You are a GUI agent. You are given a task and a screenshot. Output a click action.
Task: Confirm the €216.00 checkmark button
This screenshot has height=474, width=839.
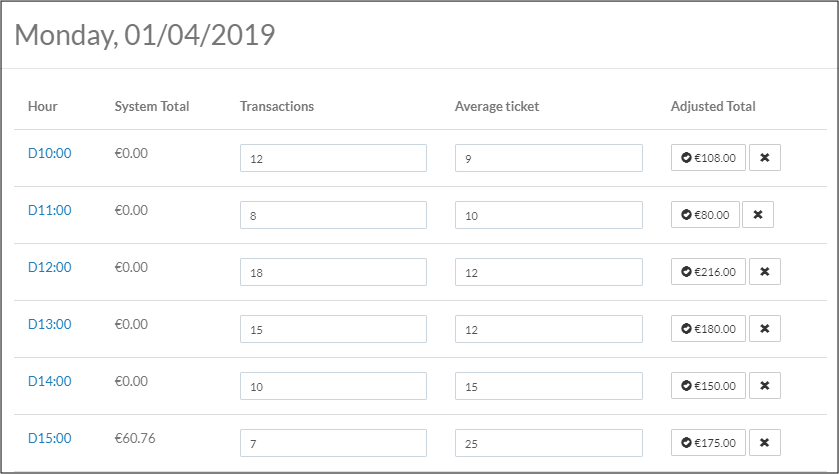point(708,272)
